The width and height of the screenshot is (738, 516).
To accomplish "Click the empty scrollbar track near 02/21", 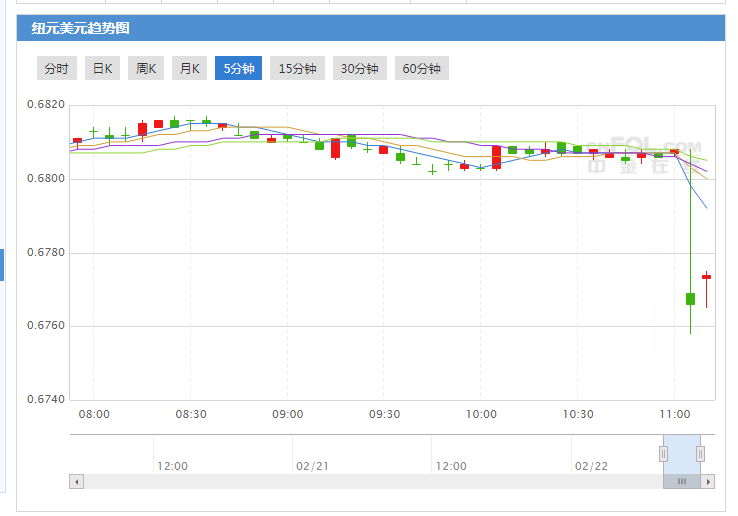I will (x=312, y=482).
